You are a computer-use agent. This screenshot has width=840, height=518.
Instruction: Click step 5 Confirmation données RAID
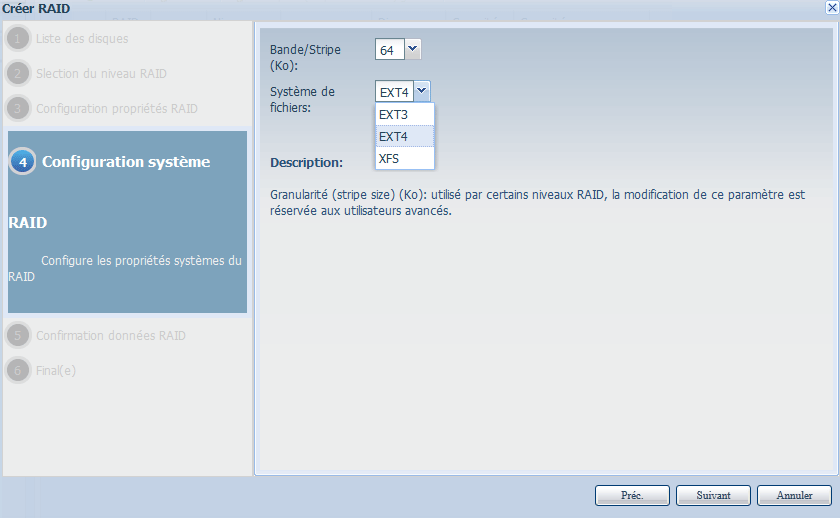click(x=111, y=335)
